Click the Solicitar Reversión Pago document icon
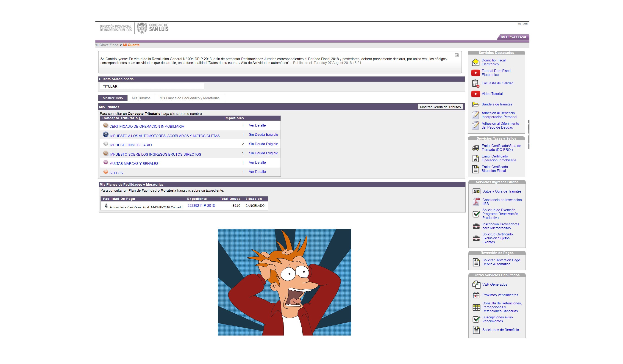The image size is (623, 364). point(476,262)
